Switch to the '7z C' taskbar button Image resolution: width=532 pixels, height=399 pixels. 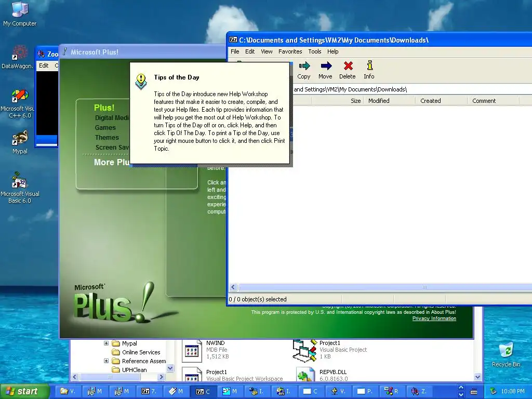203,391
